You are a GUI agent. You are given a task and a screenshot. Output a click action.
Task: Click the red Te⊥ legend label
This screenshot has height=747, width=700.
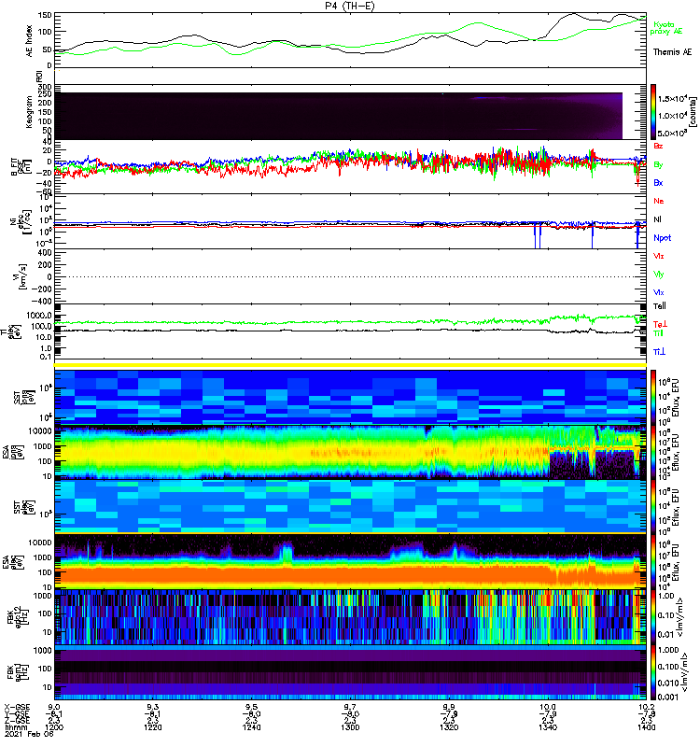point(660,324)
